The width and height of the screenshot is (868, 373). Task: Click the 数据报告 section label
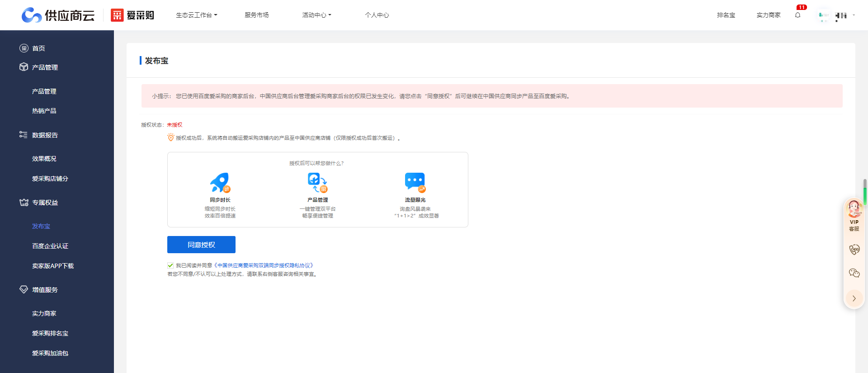(x=45, y=135)
